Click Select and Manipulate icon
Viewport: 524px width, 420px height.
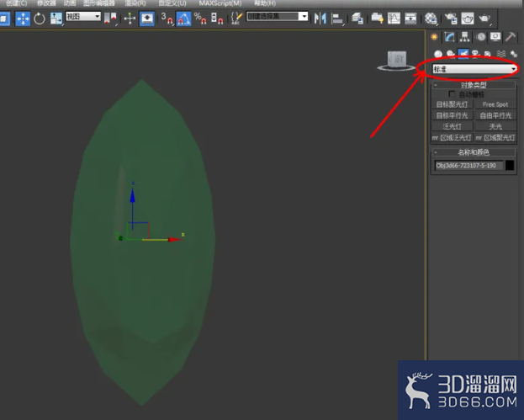(x=130, y=19)
